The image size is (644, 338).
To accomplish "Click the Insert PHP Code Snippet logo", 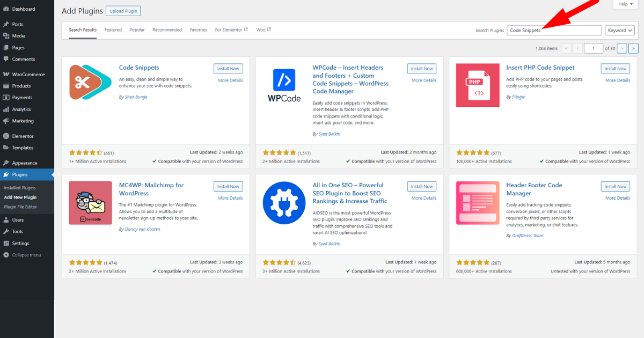I will point(478,85).
